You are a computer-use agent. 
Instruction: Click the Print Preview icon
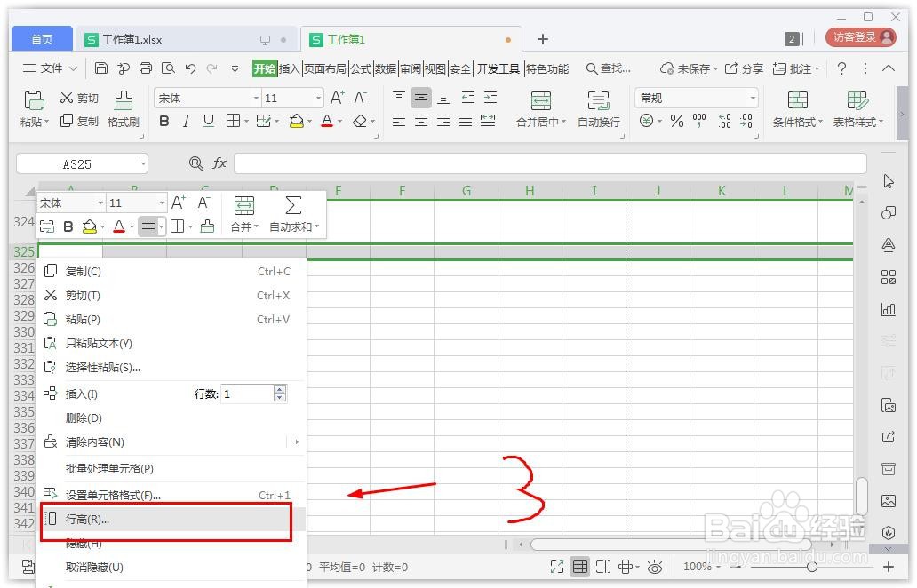pyautogui.click(x=169, y=68)
